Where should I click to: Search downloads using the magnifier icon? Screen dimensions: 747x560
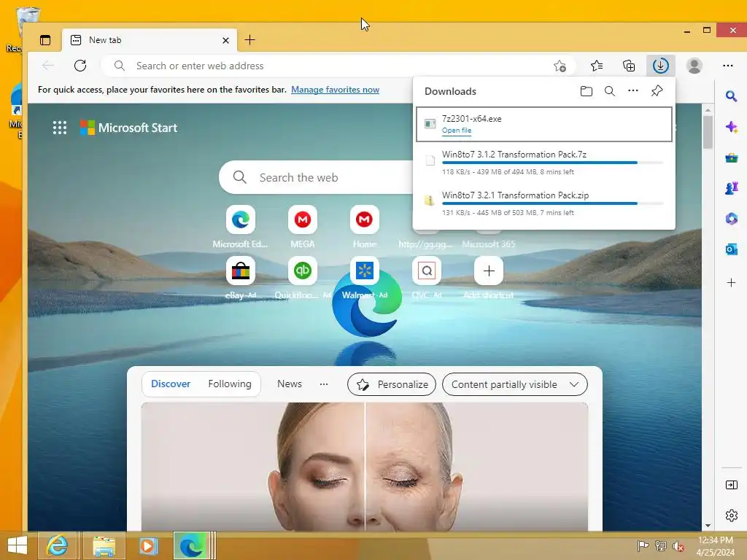tap(609, 91)
